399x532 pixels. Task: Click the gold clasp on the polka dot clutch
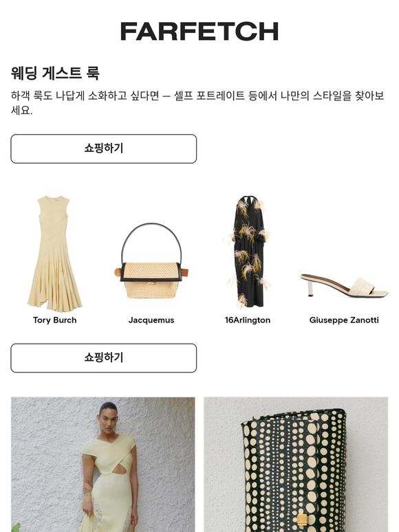click(x=302, y=522)
